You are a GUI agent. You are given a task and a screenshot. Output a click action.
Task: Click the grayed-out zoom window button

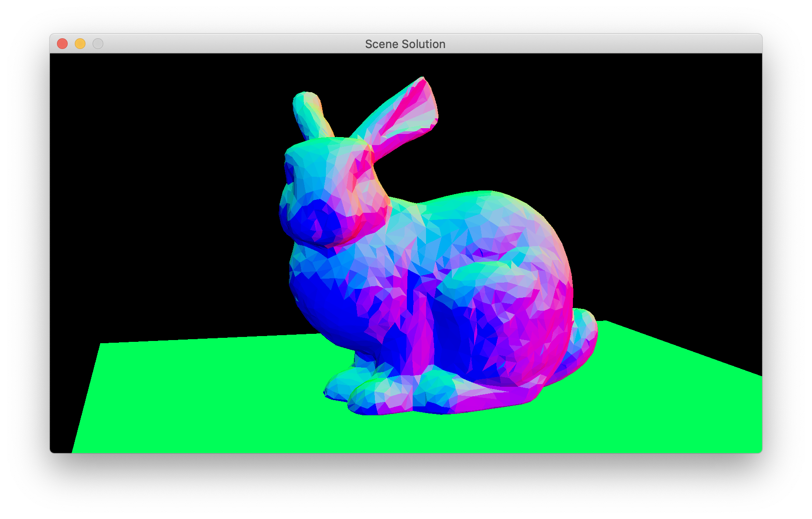point(98,44)
